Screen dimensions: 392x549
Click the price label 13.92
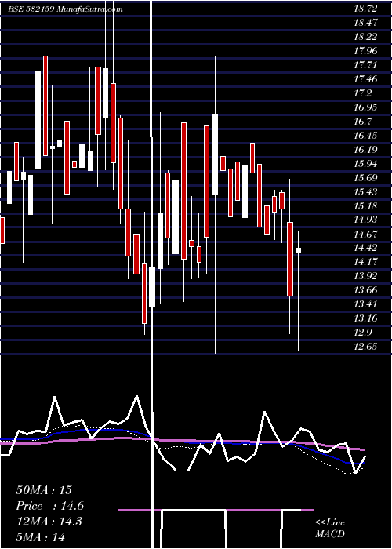point(366,276)
